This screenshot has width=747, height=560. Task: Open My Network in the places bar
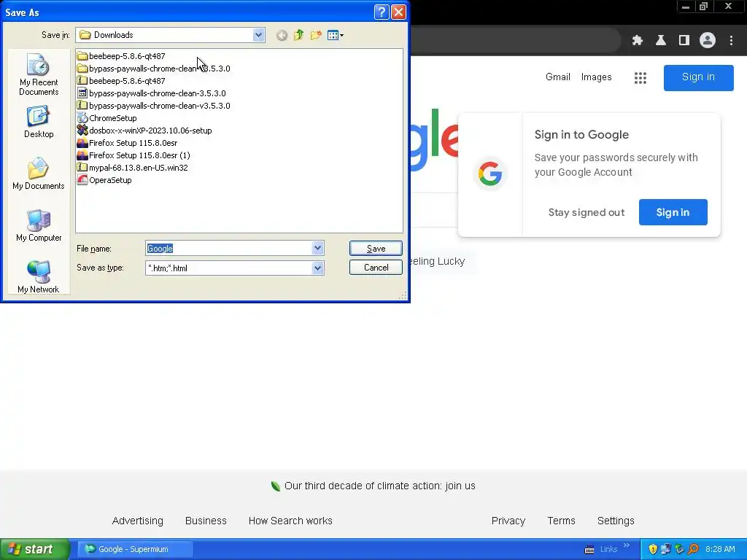pos(39,277)
